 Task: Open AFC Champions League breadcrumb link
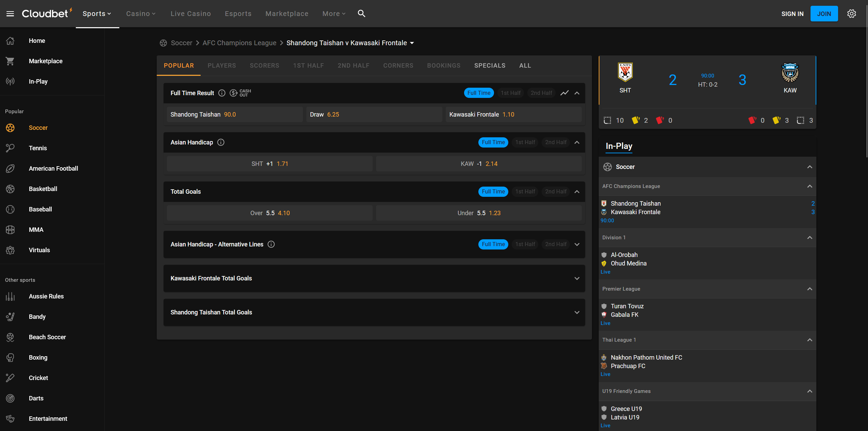tap(239, 43)
